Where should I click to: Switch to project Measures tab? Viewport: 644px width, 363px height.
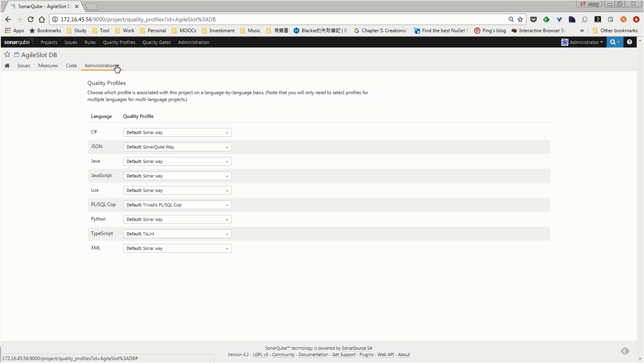[x=48, y=66]
